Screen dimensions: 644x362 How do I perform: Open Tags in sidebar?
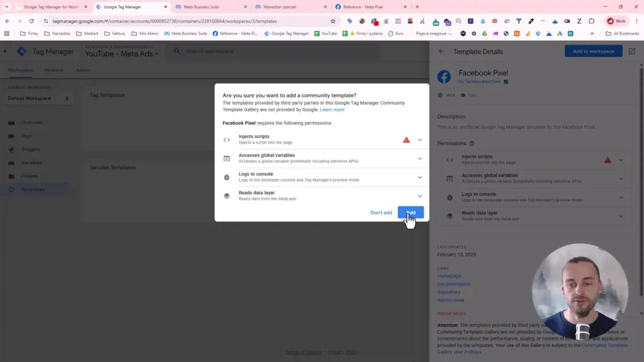26,136
